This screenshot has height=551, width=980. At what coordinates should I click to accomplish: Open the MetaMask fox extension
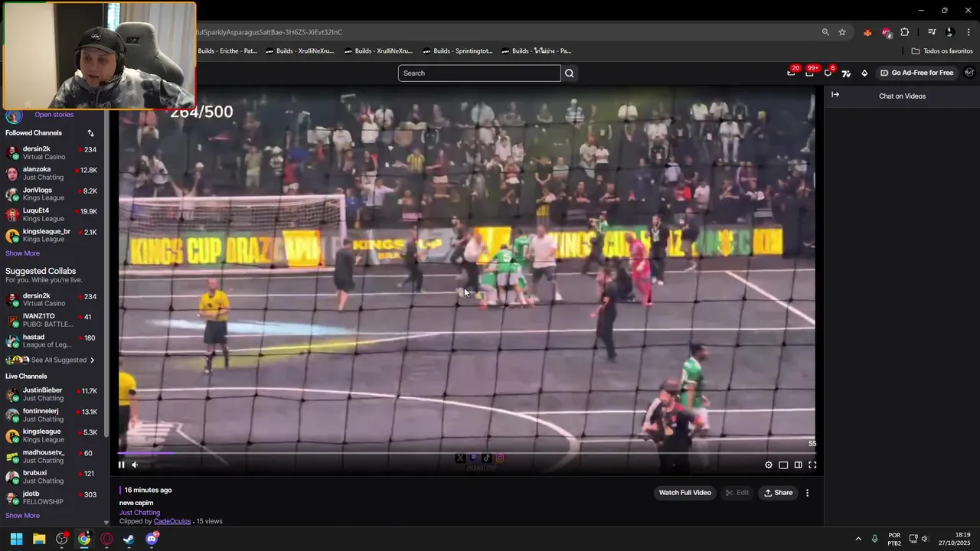point(867,32)
